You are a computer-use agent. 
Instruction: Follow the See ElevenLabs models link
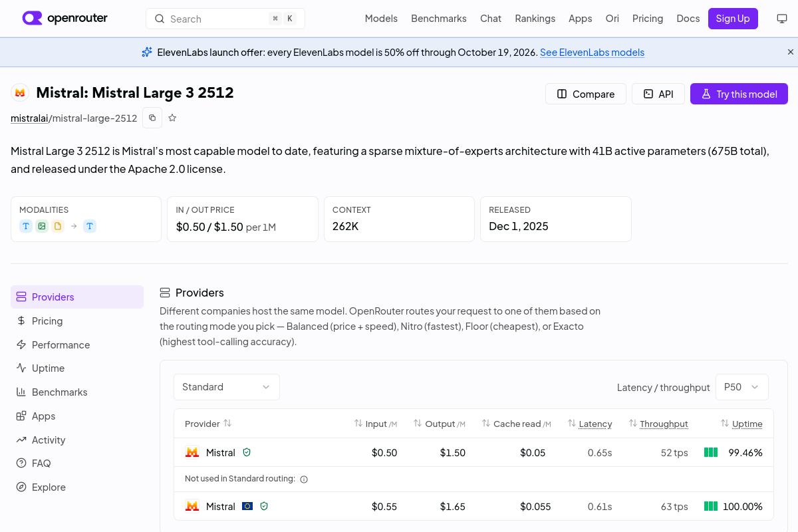click(592, 52)
